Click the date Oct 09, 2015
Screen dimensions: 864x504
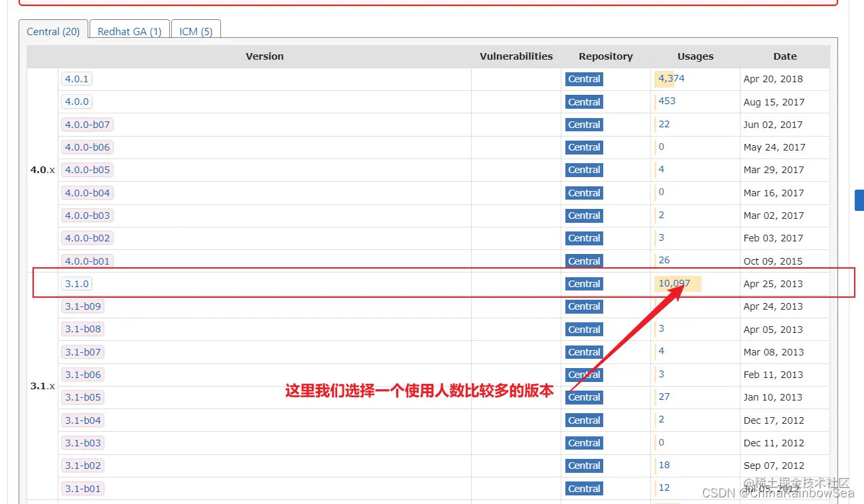click(773, 261)
